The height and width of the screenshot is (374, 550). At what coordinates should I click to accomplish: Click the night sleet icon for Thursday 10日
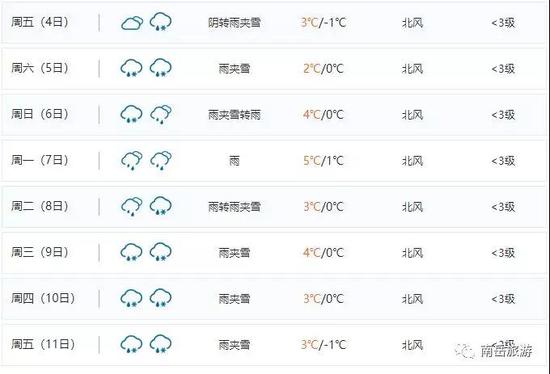click(x=161, y=298)
